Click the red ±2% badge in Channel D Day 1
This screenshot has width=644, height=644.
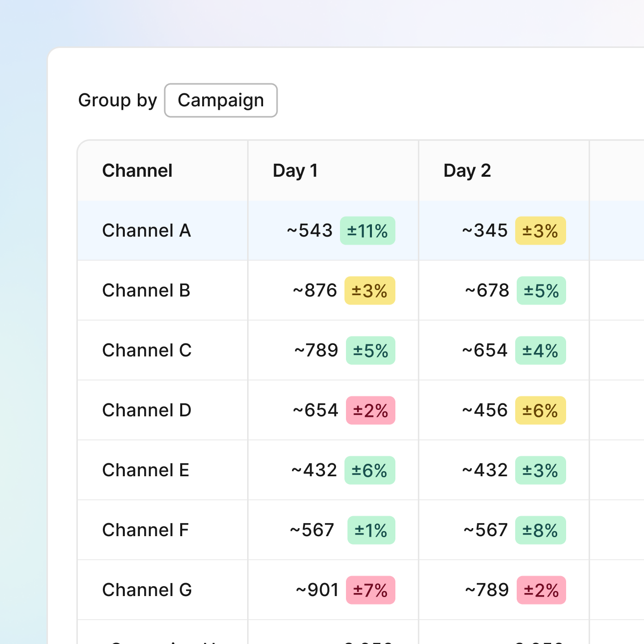pyautogui.click(x=370, y=410)
